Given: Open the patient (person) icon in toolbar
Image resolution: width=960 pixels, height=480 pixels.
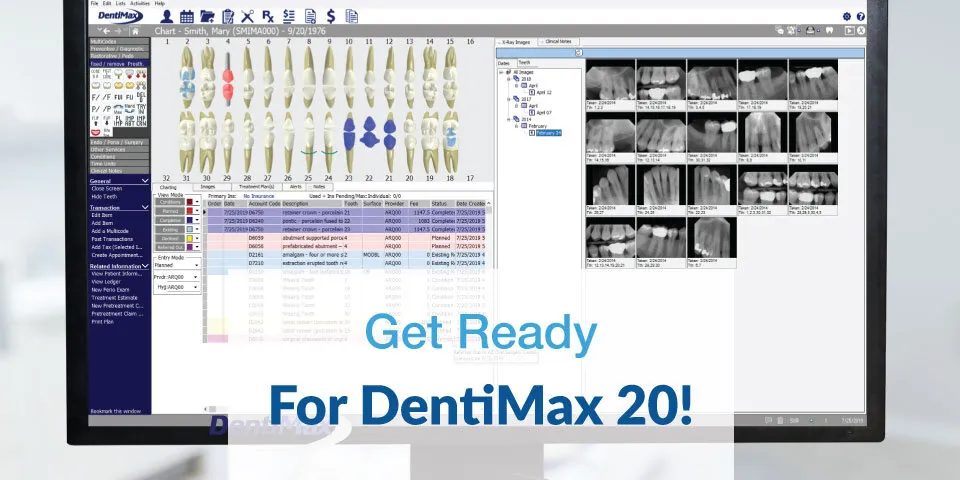Looking at the screenshot, I should pyautogui.click(x=167, y=17).
